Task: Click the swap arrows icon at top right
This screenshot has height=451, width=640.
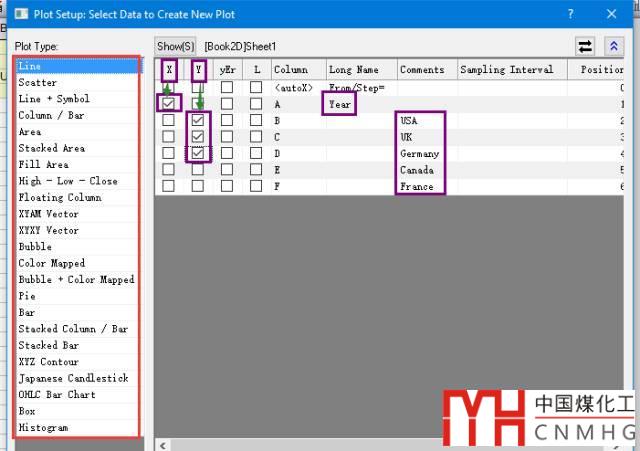Action: 586,46
